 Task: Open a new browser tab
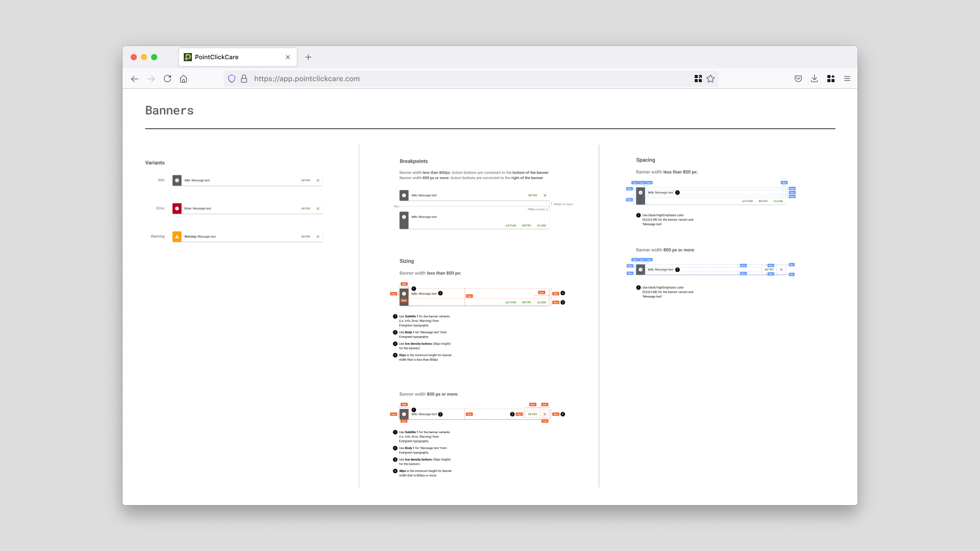point(308,57)
